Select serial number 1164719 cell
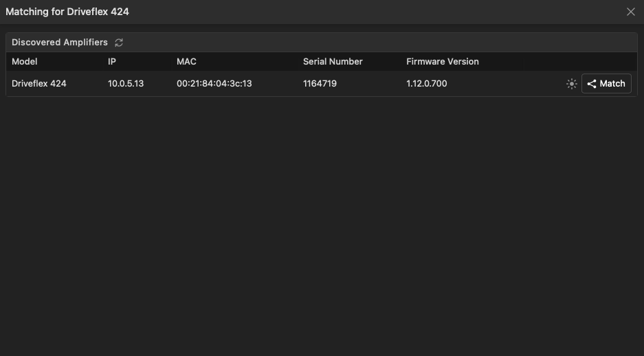The width and height of the screenshot is (644, 356). pyautogui.click(x=320, y=84)
